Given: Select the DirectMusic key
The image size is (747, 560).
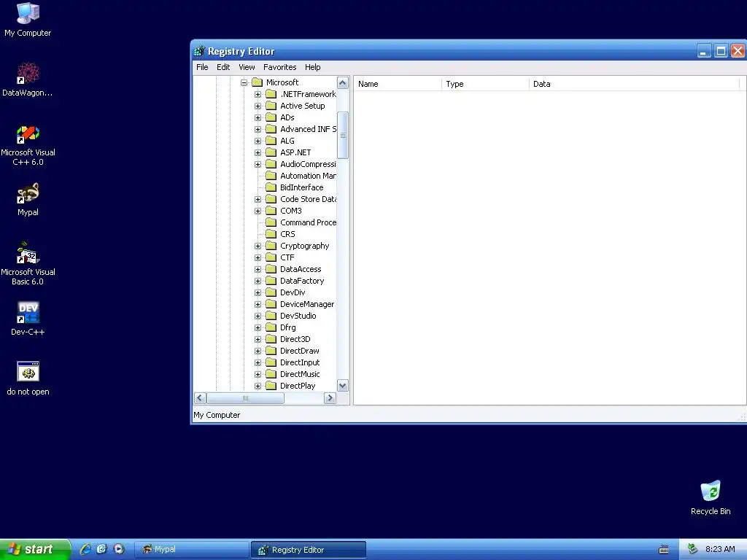Looking at the screenshot, I should click(x=300, y=374).
